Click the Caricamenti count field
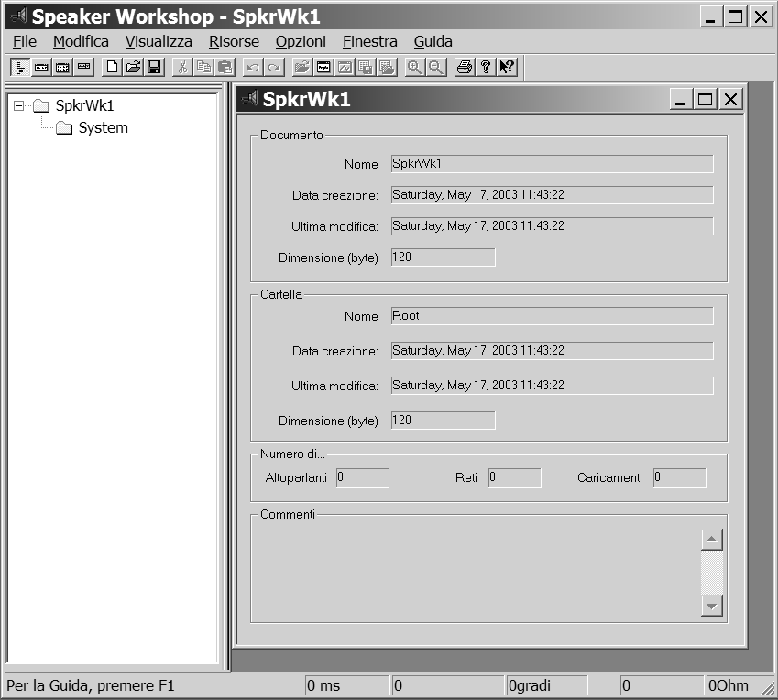Image resolution: width=778 pixels, height=700 pixels. pos(679,477)
